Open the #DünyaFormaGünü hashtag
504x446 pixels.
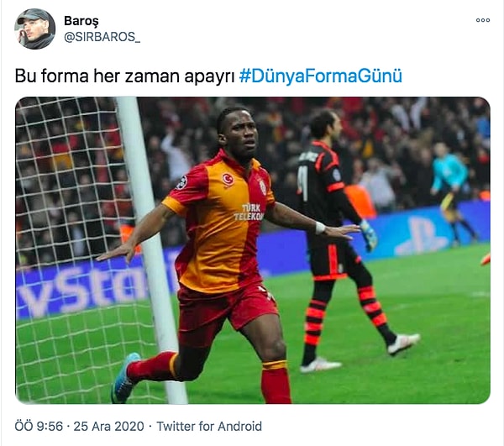(321, 76)
